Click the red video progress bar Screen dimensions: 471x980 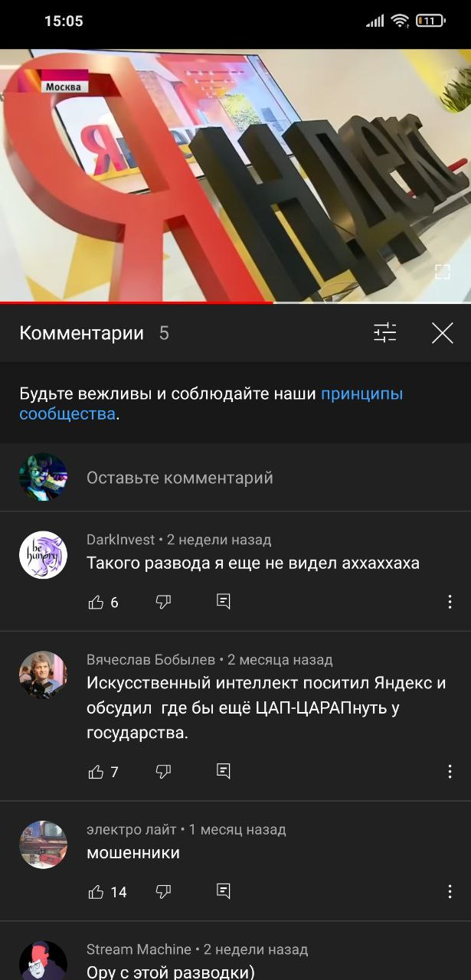pos(136,303)
